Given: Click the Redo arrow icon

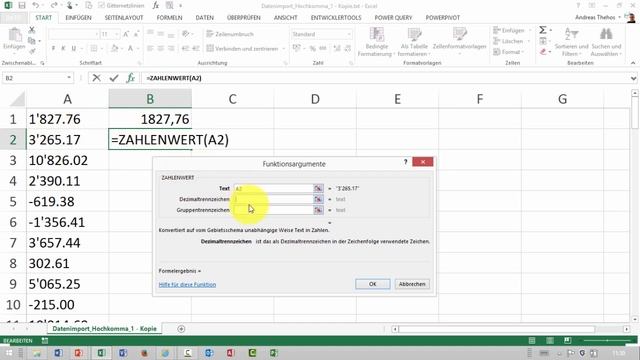Looking at the screenshot, I should click(53, 5).
